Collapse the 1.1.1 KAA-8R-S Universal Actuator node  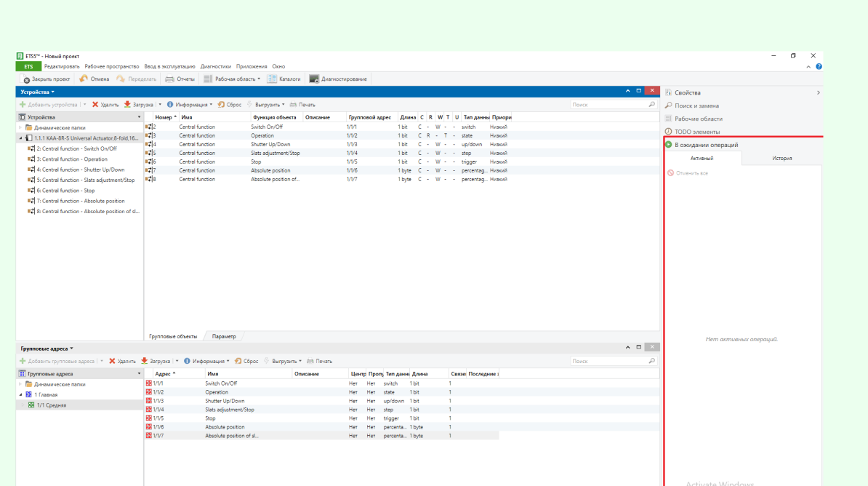[x=20, y=138]
